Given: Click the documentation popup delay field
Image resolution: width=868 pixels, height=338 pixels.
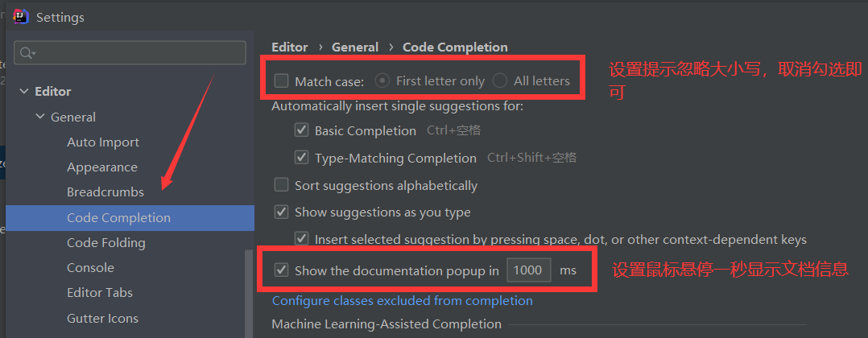Looking at the screenshot, I should click(528, 270).
